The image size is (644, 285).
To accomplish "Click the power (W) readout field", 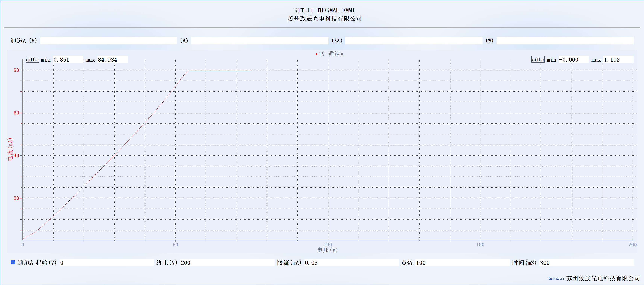I will pos(565,41).
